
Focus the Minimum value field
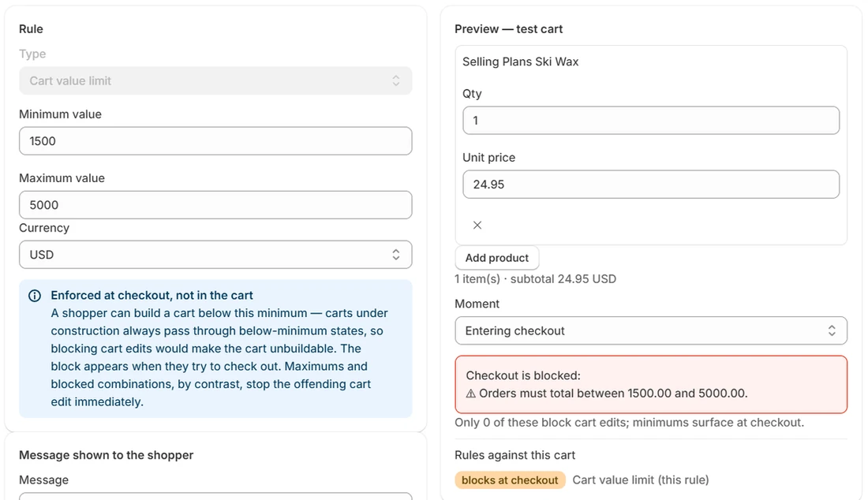click(215, 141)
